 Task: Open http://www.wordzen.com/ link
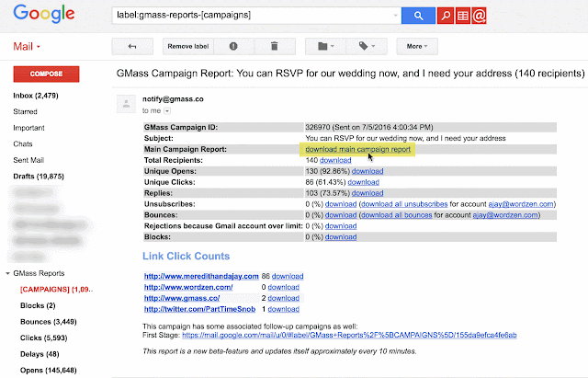(188, 287)
